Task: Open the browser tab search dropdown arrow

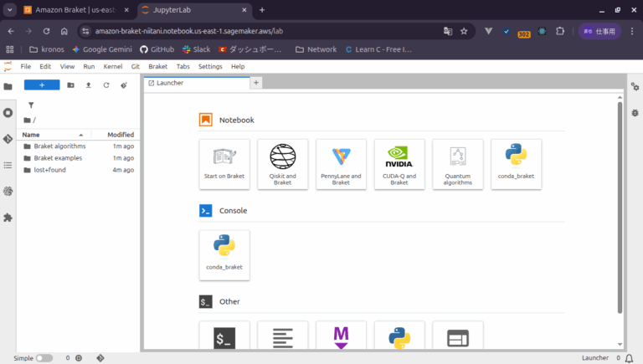Action: coord(10,10)
